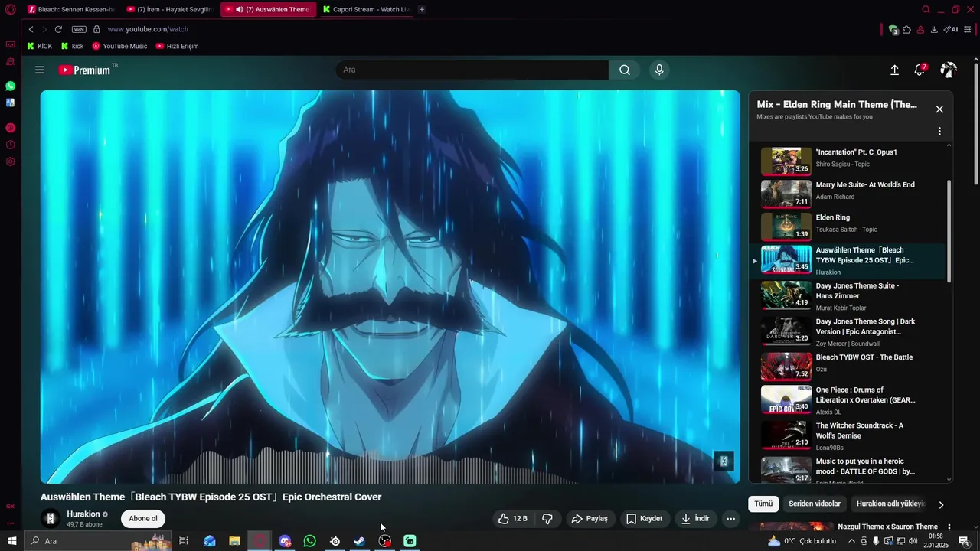Open File Explorer from the taskbar
The height and width of the screenshot is (551, 980).
[x=234, y=541]
